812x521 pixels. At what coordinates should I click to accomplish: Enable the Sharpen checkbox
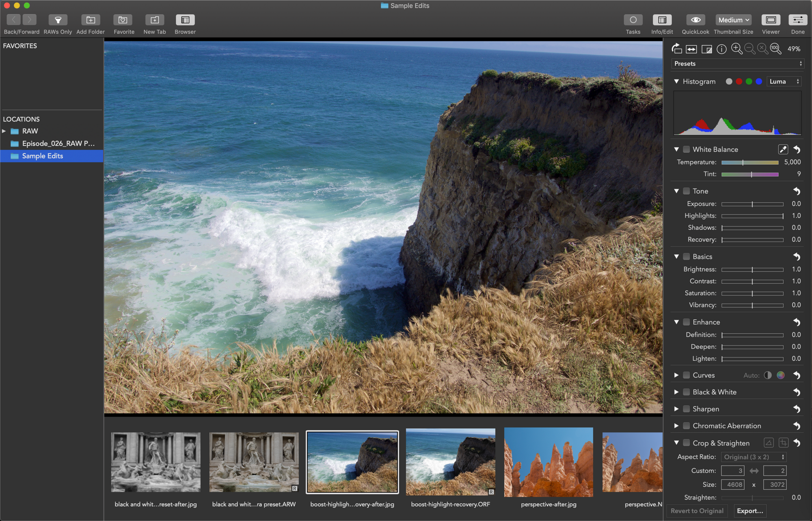(x=686, y=409)
